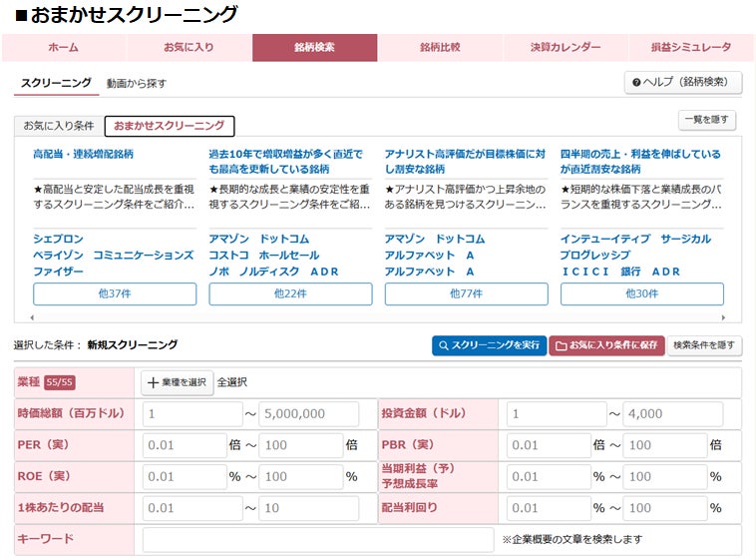Show the 他30件 more results
Image resolution: width=756 pixels, height=560 pixels.
[x=641, y=293]
